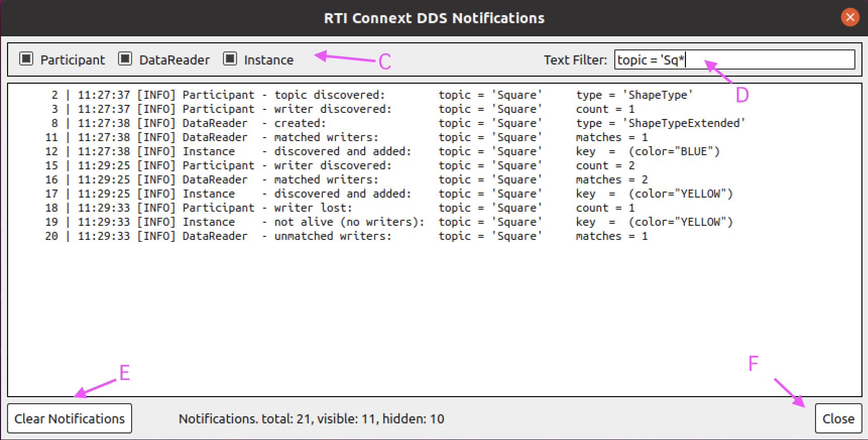This screenshot has height=440, width=868.
Task: Click the notifications total status text
Action: pyautogui.click(x=311, y=419)
